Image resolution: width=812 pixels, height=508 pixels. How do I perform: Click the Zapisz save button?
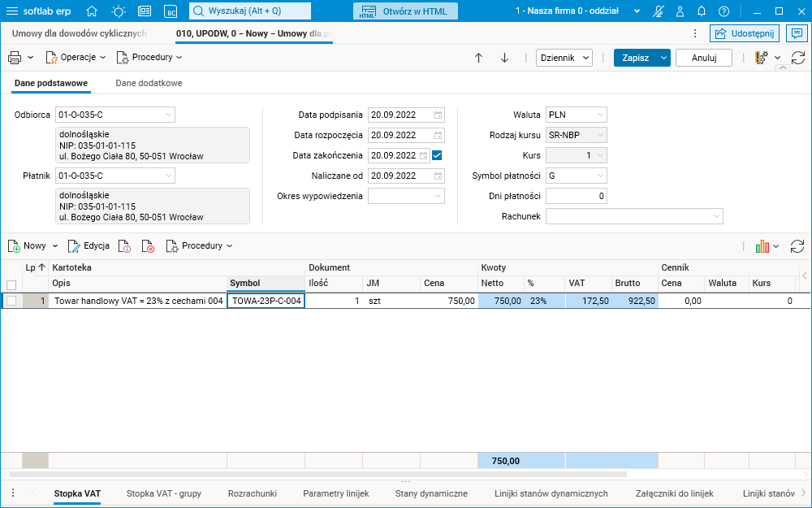pyautogui.click(x=636, y=58)
